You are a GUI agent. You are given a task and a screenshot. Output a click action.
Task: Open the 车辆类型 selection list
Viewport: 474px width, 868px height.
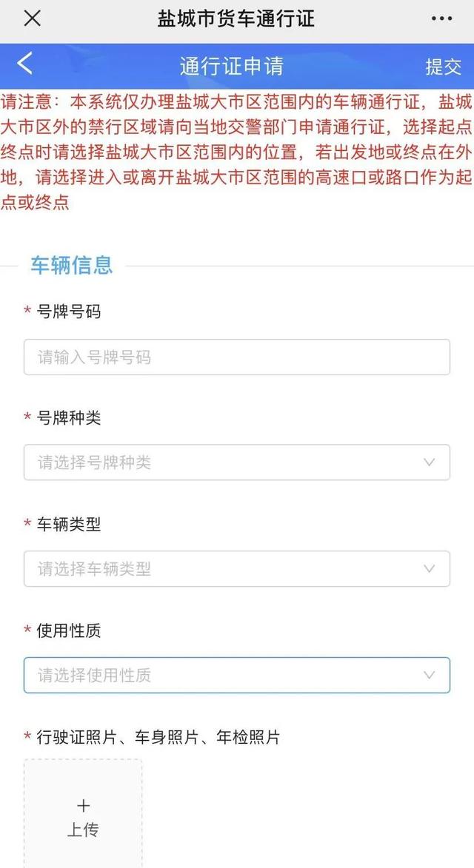237,568
